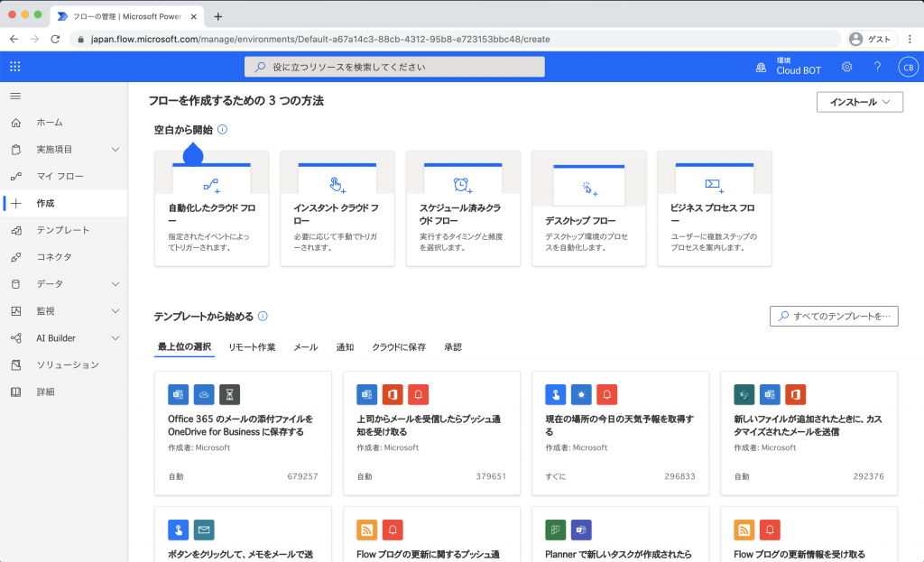
Task: Expand the AI Builder chevron in sidebar
Action: pyautogui.click(x=115, y=338)
